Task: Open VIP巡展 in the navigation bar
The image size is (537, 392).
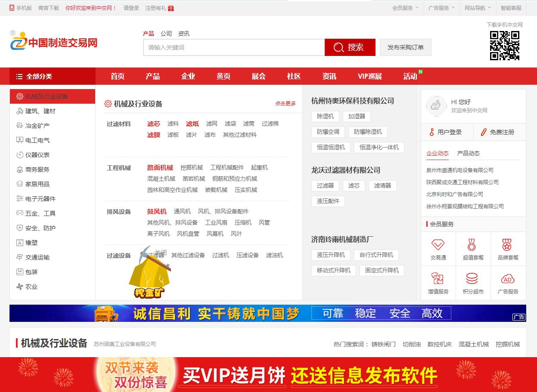Action: tap(370, 76)
